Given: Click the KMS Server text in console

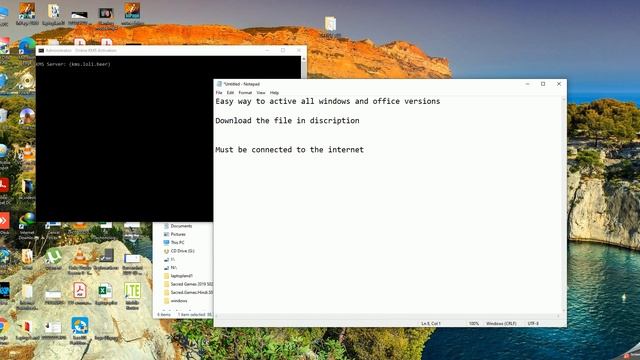Looking at the screenshot, I should [x=73, y=64].
